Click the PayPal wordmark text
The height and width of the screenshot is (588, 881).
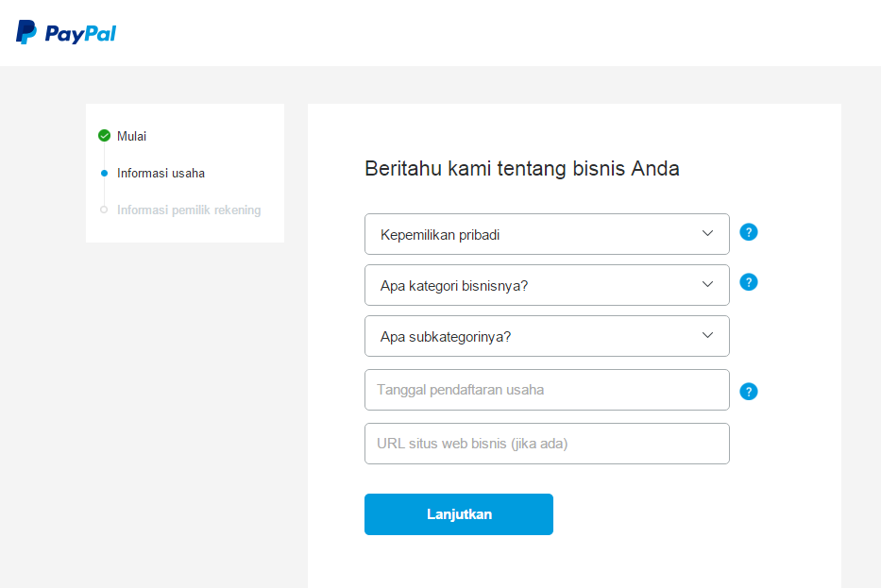click(x=80, y=34)
